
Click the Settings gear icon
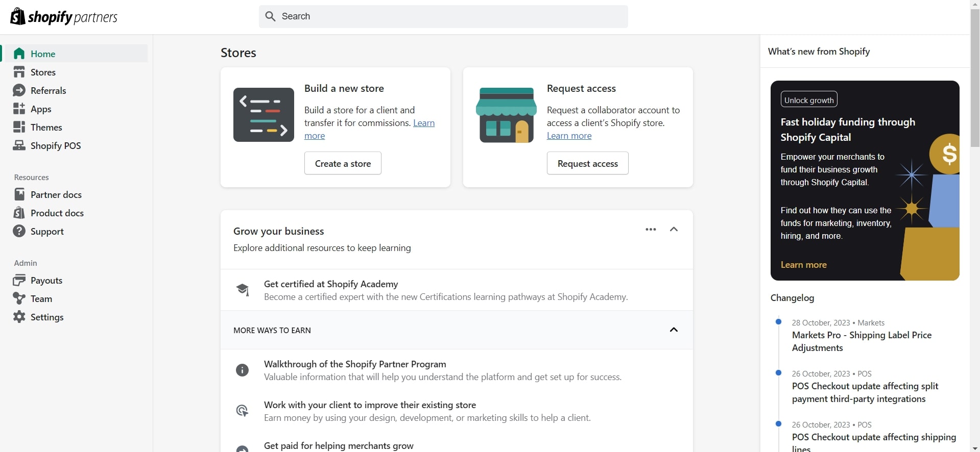point(19,317)
